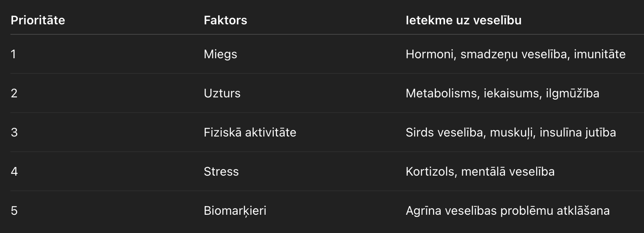Viewport: 644px width, 233px height.
Task: Select the Fiziskā aktivitāte cell
Action: click(250, 133)
